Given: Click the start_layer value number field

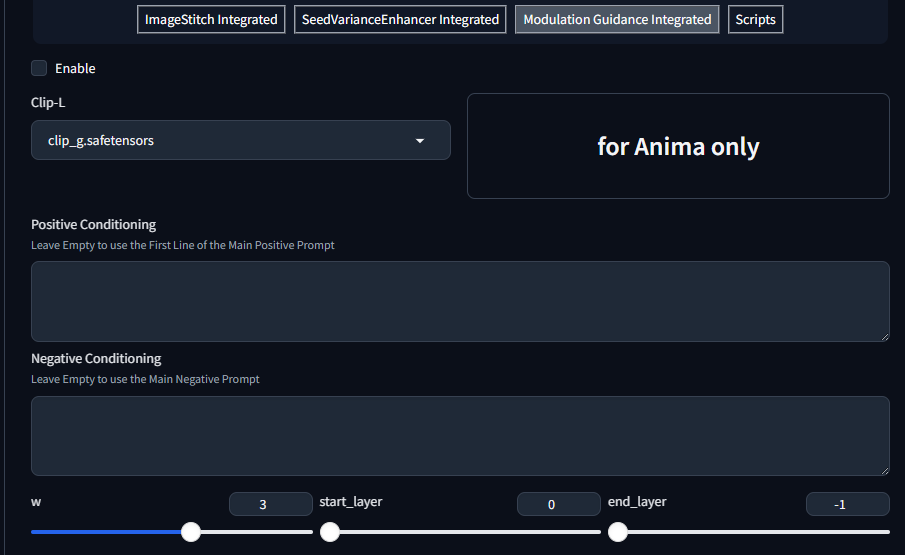Looking at the screenshot, I should pyautogui.click(x=559, y=504).
